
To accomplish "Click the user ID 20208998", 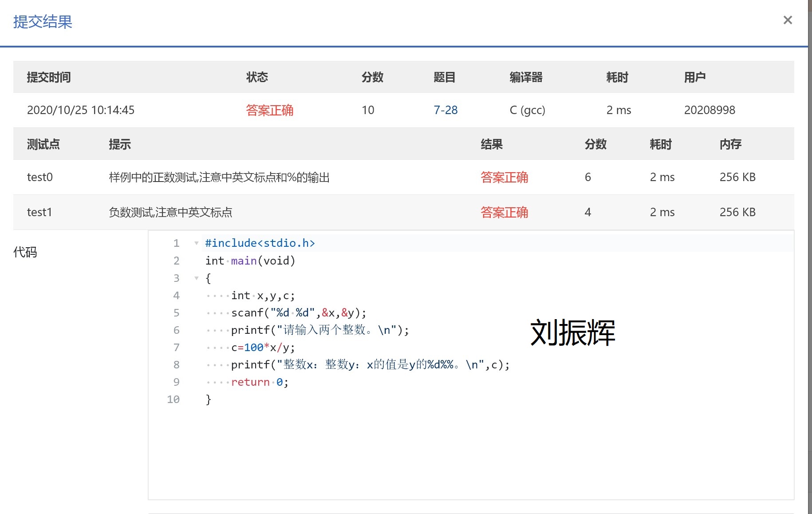I will point(710,110).
